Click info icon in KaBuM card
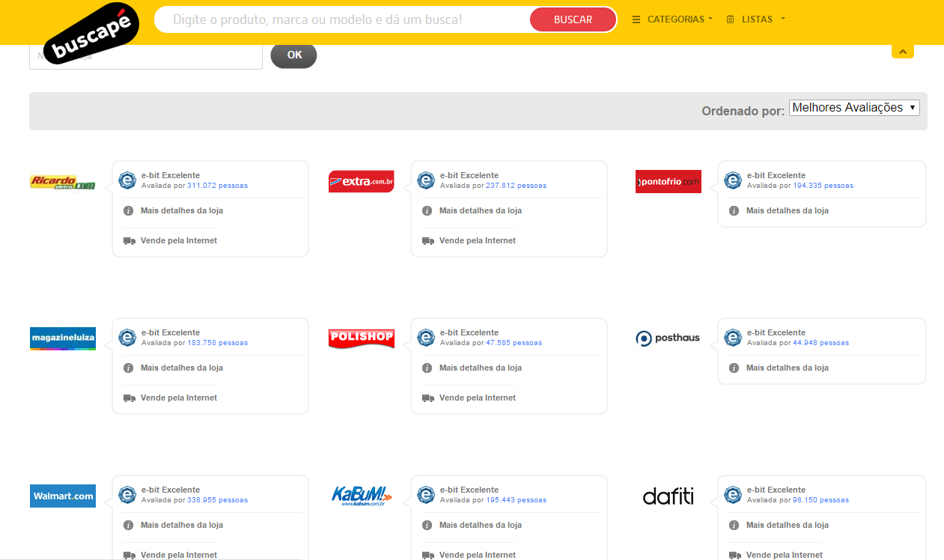Viewport: 944px width, 560px height. click(x=427, y=526)
